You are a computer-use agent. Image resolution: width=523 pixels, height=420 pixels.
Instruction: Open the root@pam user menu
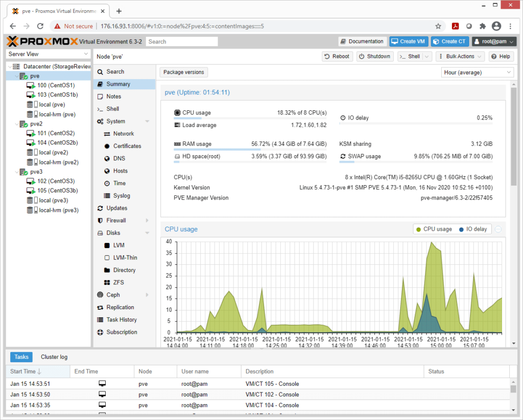pyautogui.click(x=494, y=42)
